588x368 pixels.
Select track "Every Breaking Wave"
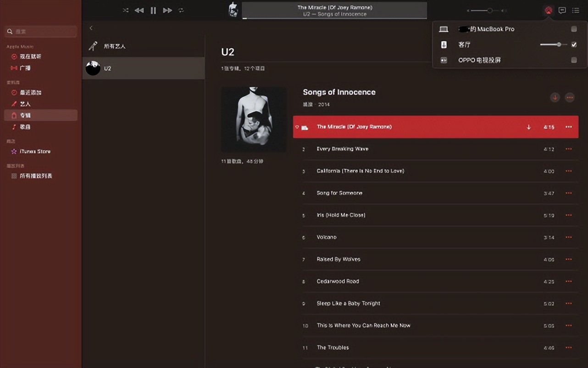tap(436, 149)
